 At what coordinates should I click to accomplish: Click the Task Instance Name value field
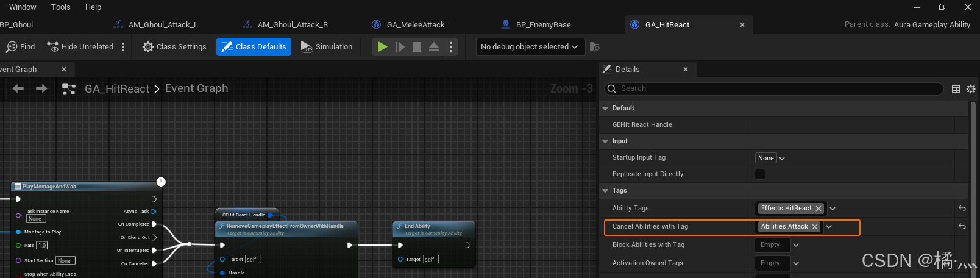pyautogui.click(x=36, y=219)
